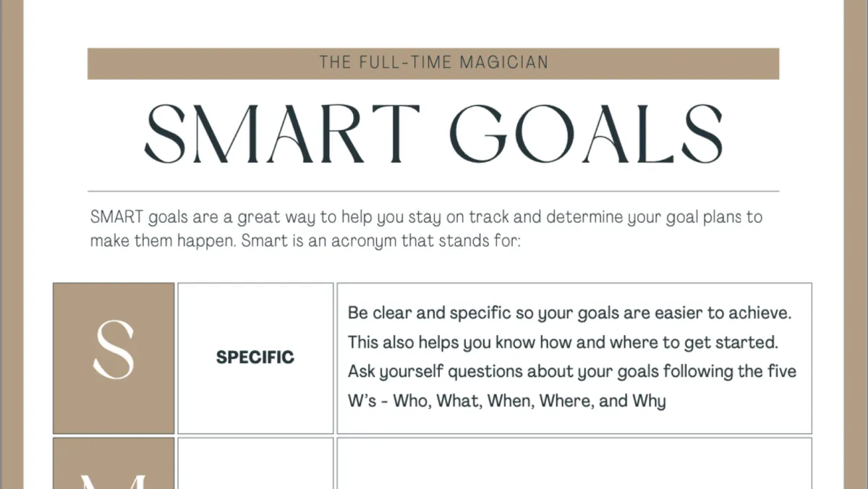Screen dimensions: 868x489
Task: Click the empty description cell in the M row
Action: (574, 463)
